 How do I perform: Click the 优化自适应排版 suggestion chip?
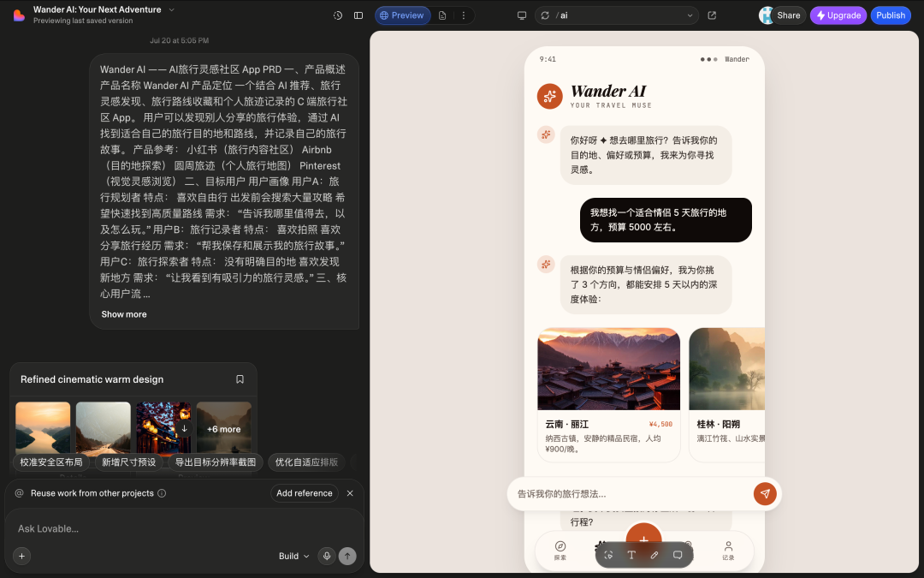[x=306, y=462]
